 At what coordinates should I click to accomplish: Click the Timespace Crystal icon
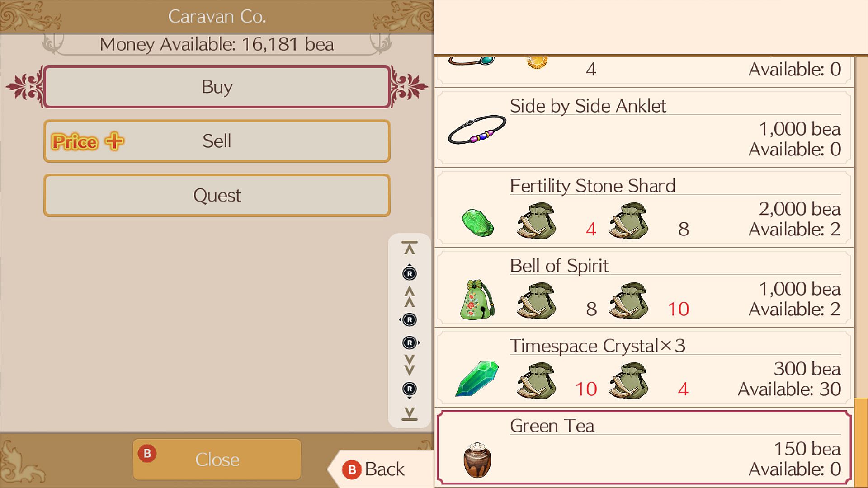click(x=477, y=379)
